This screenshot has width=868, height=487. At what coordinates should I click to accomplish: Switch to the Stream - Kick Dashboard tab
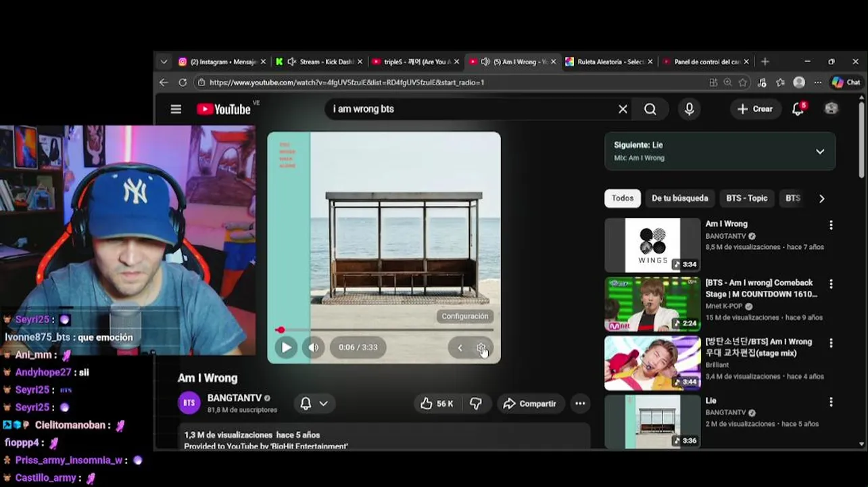[319, 62]
